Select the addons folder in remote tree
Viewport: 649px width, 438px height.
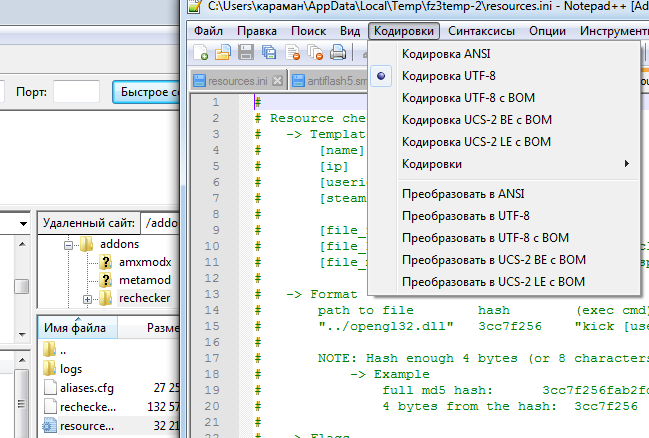click(119, 244)
